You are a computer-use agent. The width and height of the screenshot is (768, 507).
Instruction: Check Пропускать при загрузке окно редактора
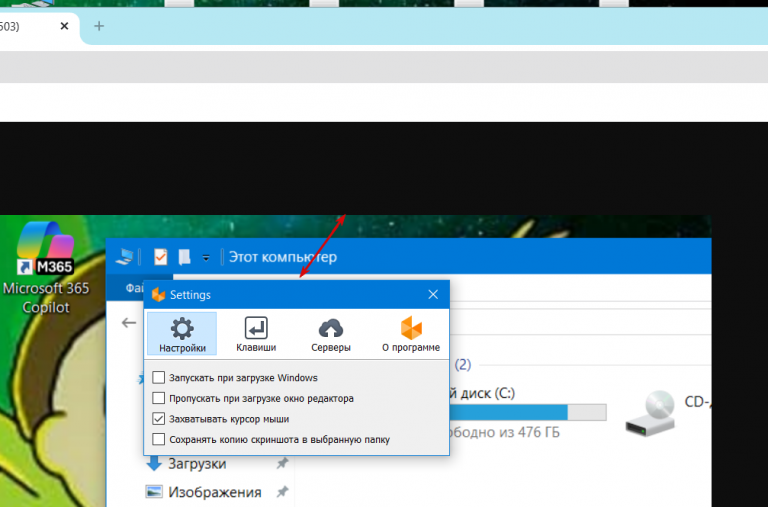[x=158, y=398]
